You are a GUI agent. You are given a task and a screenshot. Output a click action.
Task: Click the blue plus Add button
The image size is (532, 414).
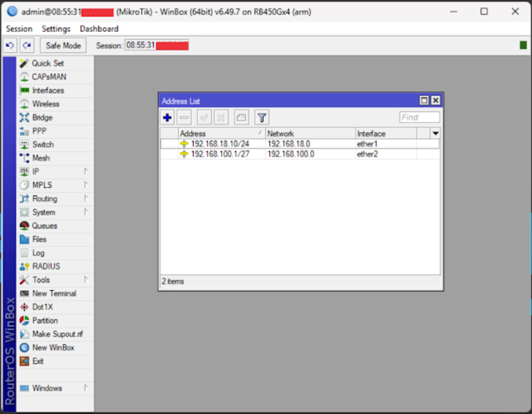167,118
